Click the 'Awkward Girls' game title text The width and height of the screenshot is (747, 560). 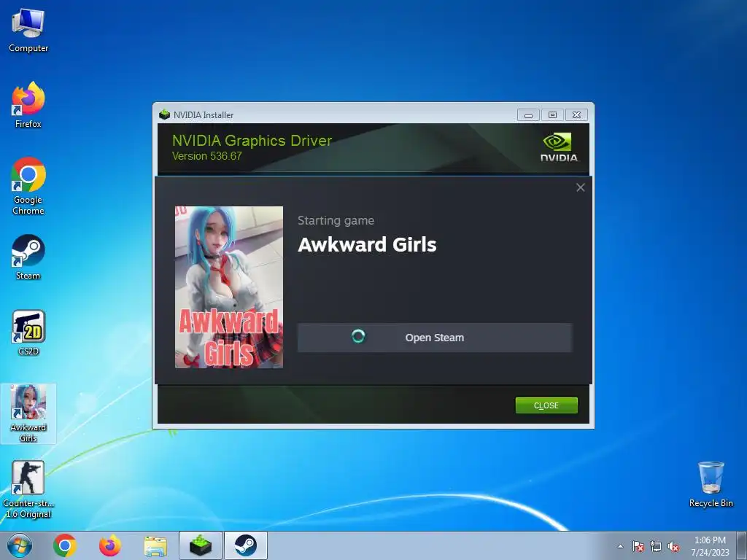367,244
